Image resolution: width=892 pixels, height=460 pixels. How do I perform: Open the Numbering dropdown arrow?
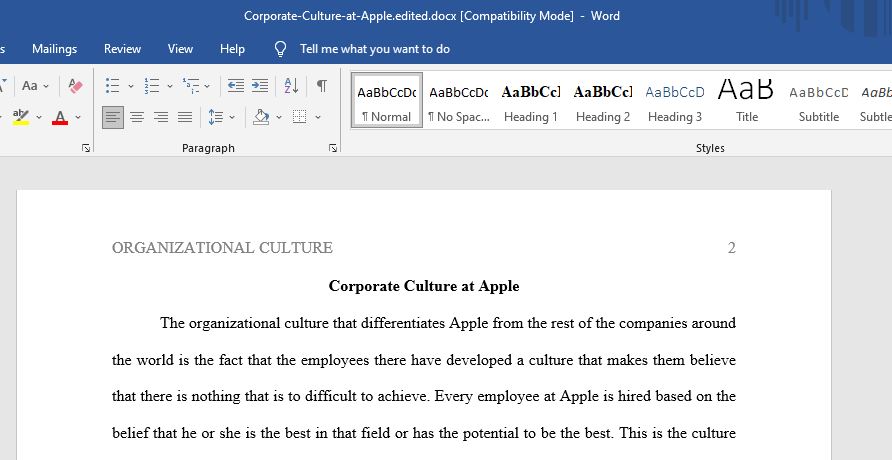click(170, 86)
